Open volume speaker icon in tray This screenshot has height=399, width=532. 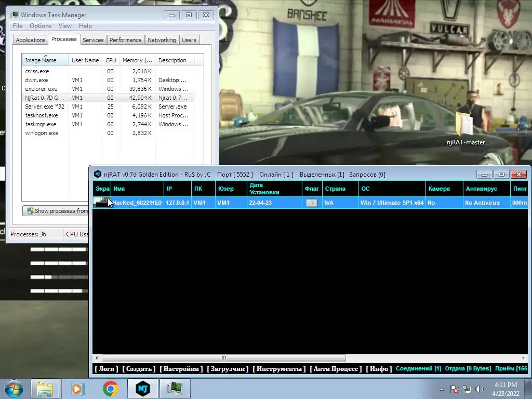click(479, 389)
